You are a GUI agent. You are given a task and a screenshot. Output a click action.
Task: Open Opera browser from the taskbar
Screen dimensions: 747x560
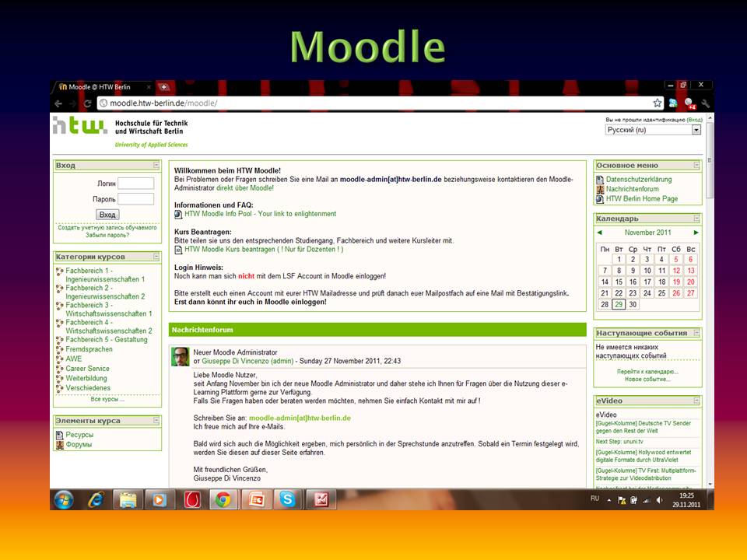192,499
